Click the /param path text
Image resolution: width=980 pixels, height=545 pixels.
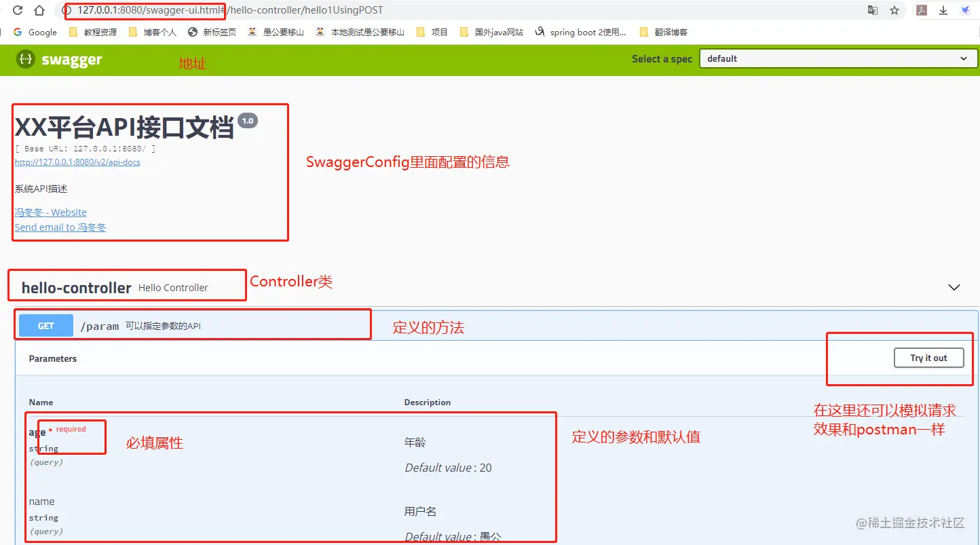tap(100, 326)
